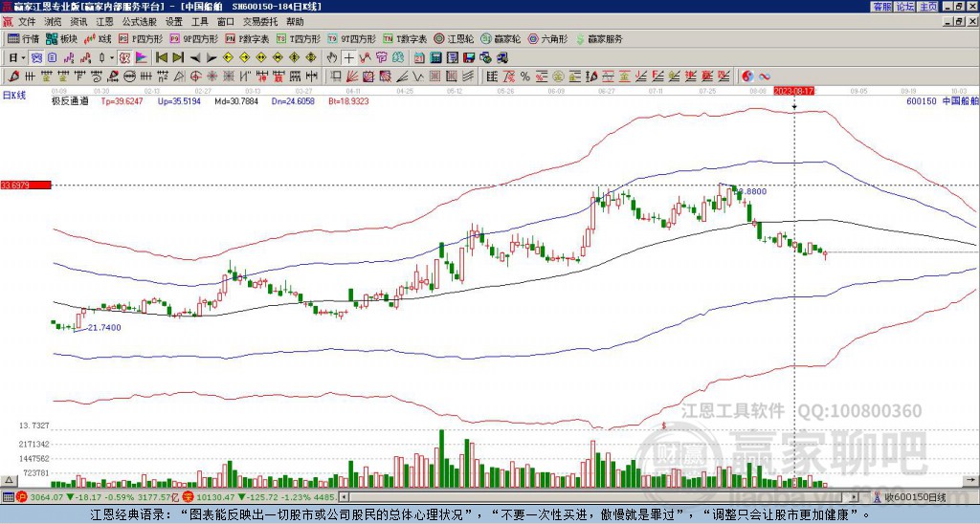
Task: Click the yellow diamond right-arrow icon
Action: 244,58
